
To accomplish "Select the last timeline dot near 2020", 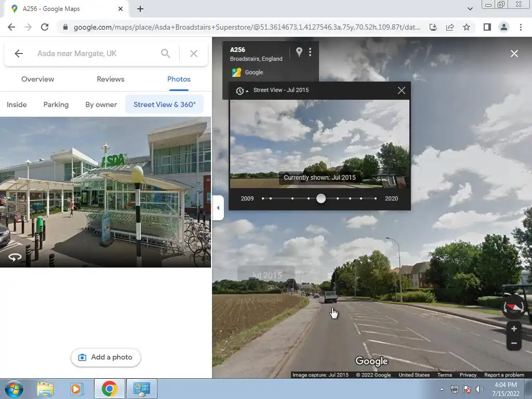I will 376,198.
